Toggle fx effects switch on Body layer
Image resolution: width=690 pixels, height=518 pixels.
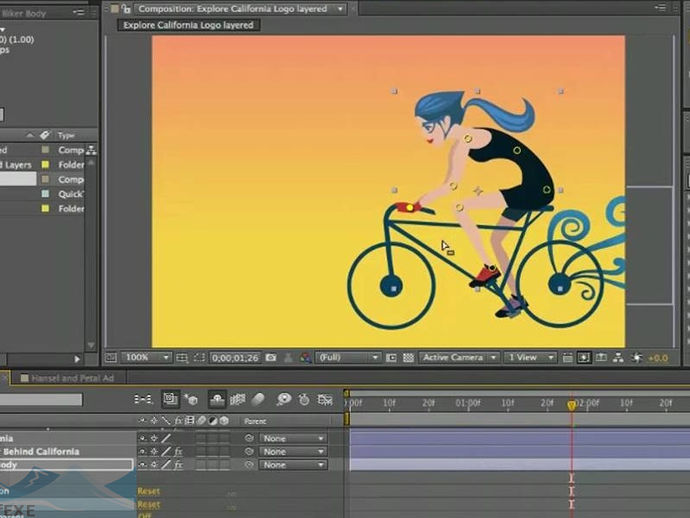tap(178, 465)
